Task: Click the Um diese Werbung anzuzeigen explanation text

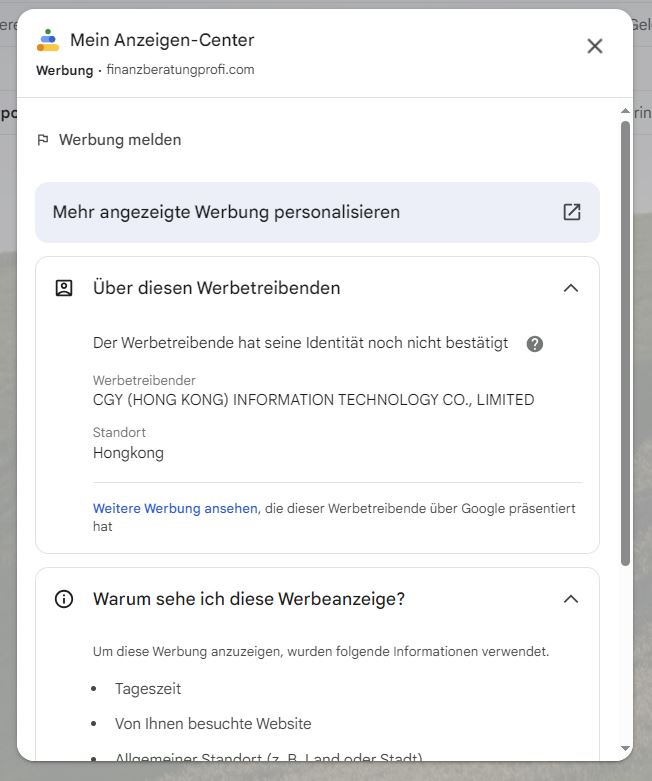Action: (x=321, y=651)
